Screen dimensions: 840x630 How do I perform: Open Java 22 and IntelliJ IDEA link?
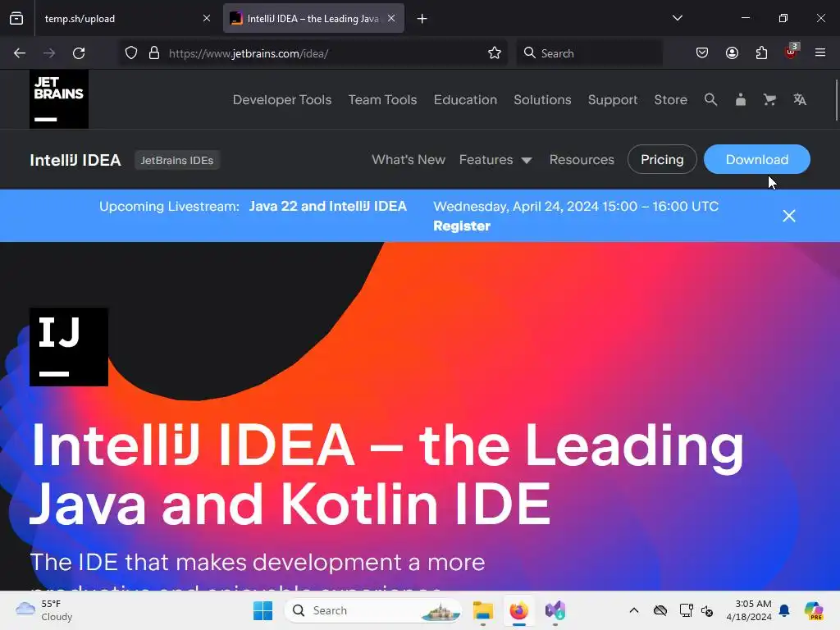pyautogui.click(x=328, y=206)
